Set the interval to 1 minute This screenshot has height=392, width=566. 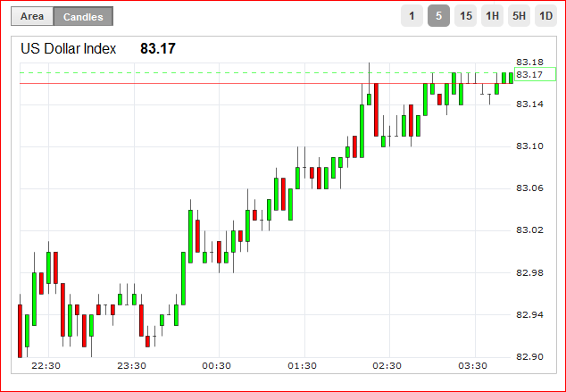(x=412, y=16)
